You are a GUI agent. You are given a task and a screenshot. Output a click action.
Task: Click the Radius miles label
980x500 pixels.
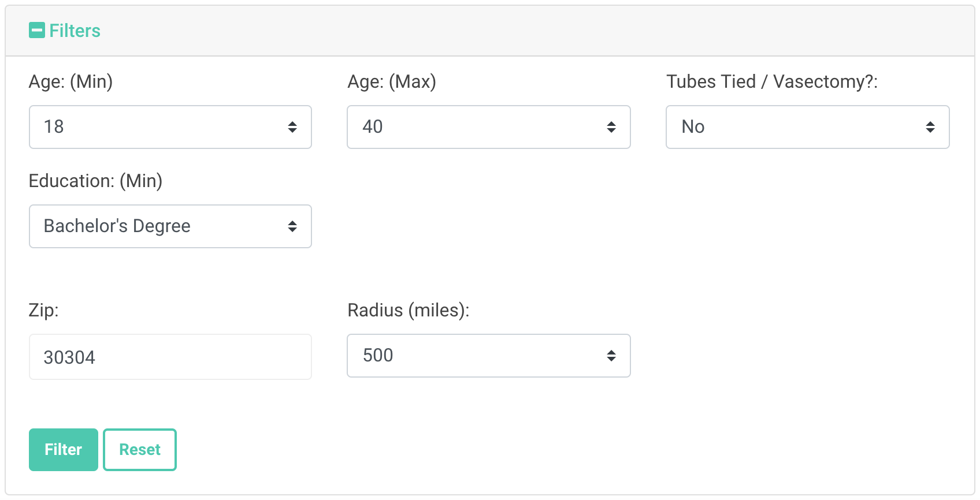point(409,310)
